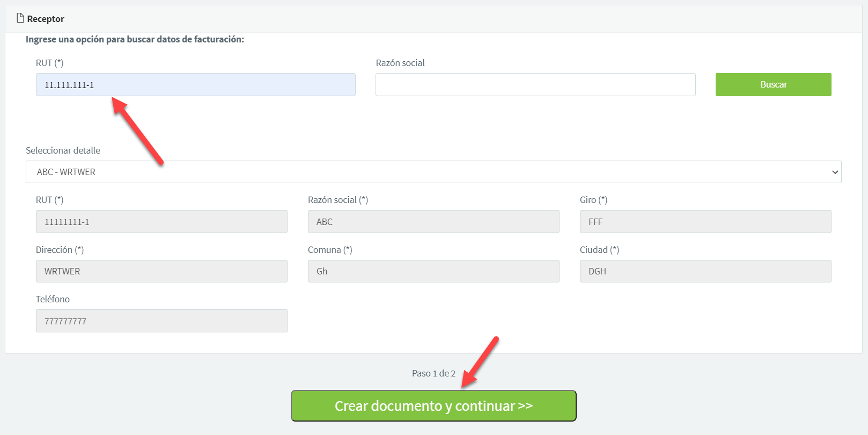Image resolution: width=868 pixels, height=435 pixels.
Task: Click the Ingrese una opción instruction heading
Action: [135, 39]
